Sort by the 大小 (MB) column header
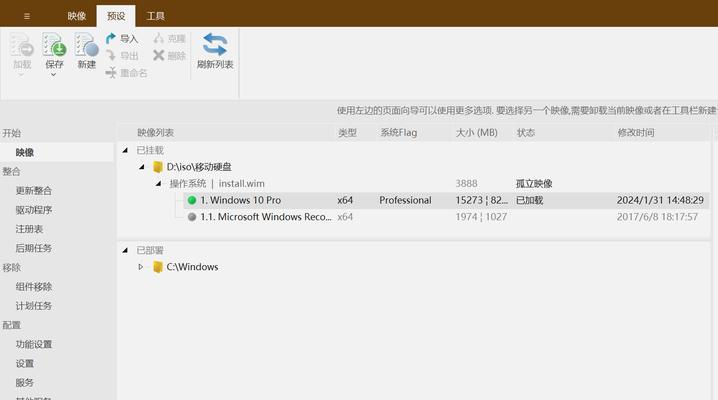718x400 pixels. click(x=476, y=133)
